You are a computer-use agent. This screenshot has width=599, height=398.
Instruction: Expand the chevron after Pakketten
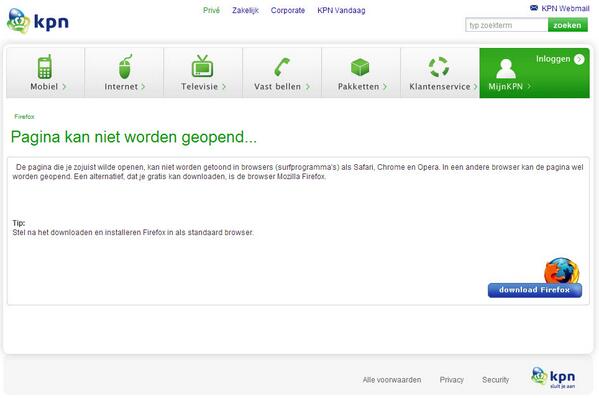pyautogui.click(x=385, y=87)
